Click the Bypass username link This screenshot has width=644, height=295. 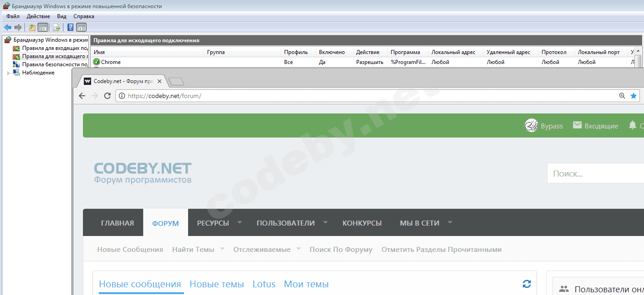552,126
